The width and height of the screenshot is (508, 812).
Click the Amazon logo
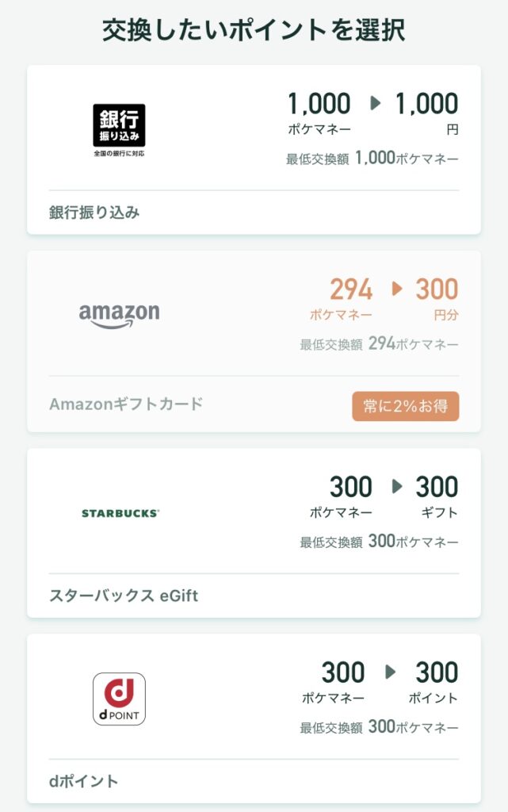[119, 316]
